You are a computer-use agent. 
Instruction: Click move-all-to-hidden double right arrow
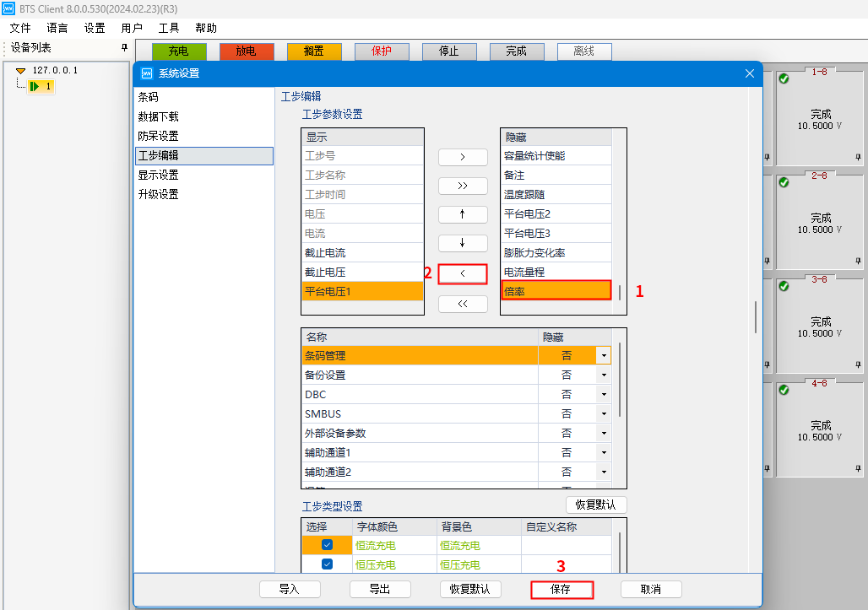pyautogui.click(x=463, y=186)
